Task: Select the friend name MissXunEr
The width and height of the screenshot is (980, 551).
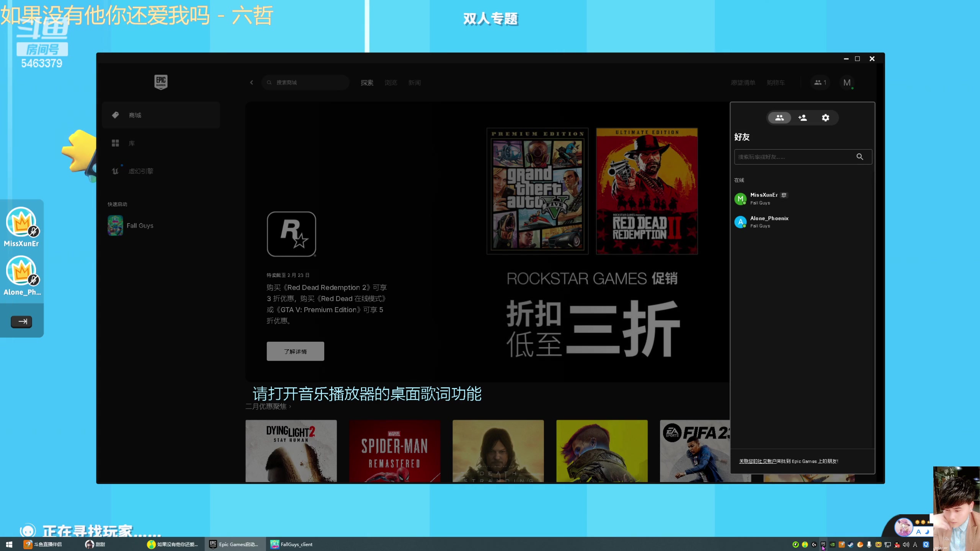Action: click(x=764, y=195)
